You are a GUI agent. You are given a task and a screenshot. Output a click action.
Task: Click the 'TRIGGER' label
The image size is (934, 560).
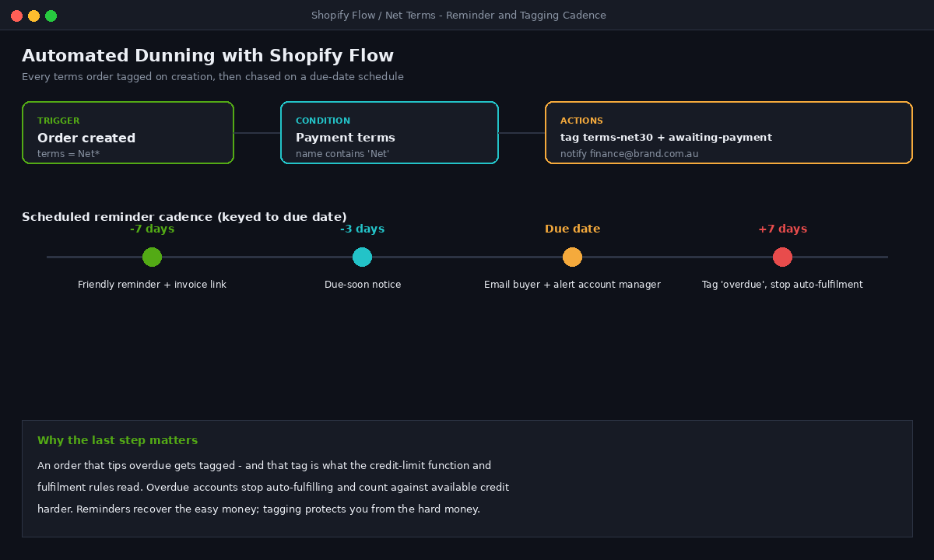[58, 121]
